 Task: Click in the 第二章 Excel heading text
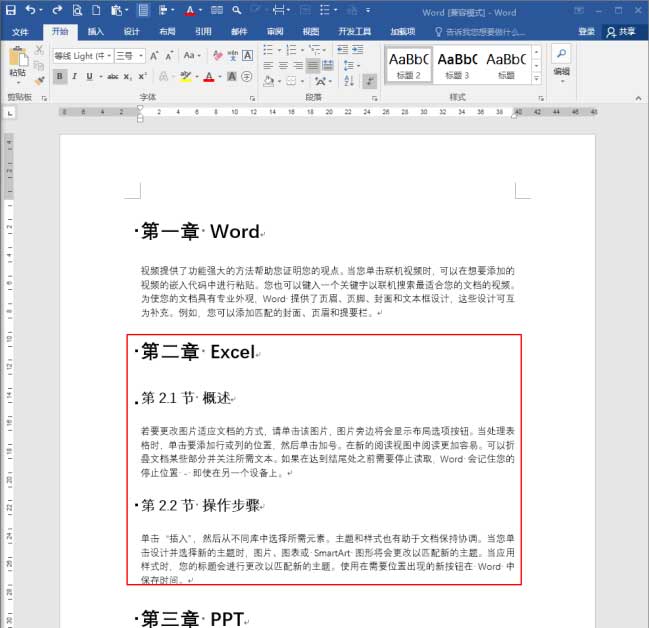click(197, 352)
